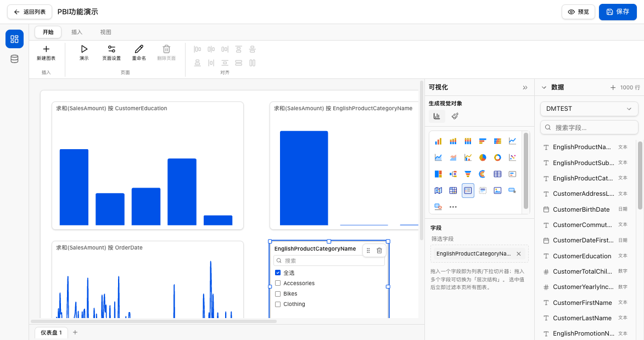The height and width of the screenshot is (340, 644).
Task: Uncheck the 全选 checkbox
Action: [x=278, y=273]
